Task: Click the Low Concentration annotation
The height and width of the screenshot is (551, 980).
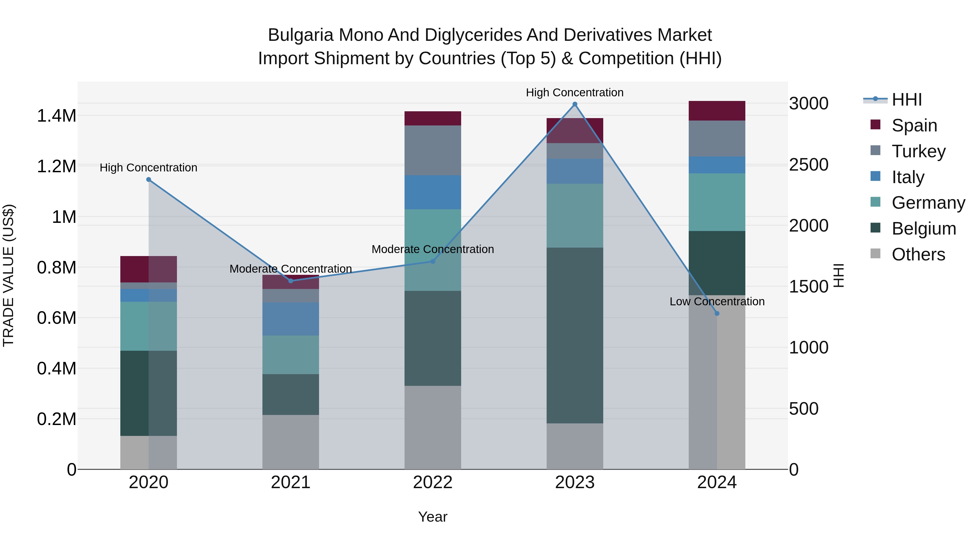Action: click(x=717, y=301)
